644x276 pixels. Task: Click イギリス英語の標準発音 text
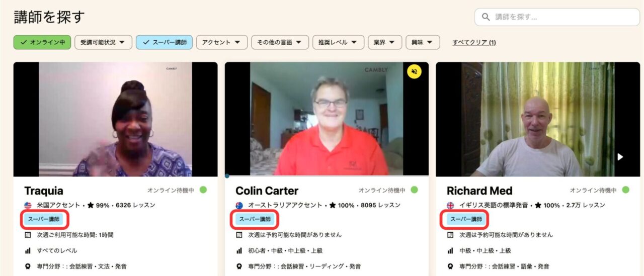click(494, 205)
